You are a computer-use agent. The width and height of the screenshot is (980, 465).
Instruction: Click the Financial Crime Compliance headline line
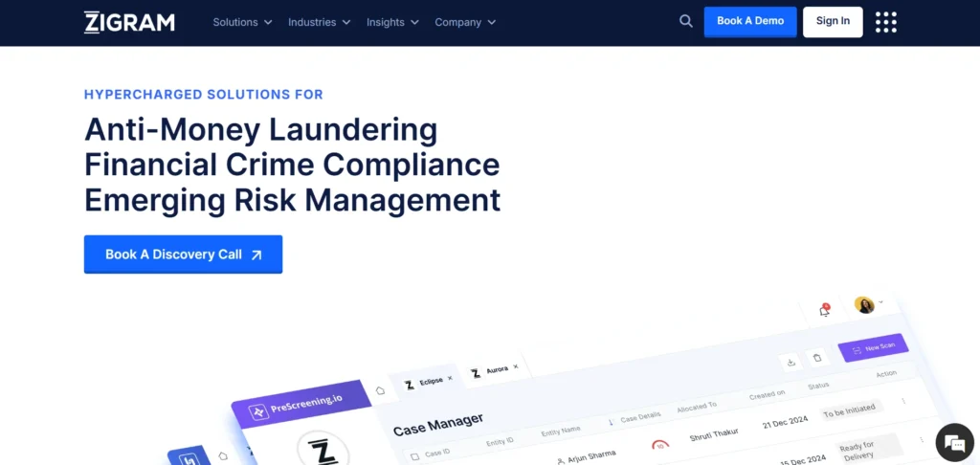[x=292, y=165]
